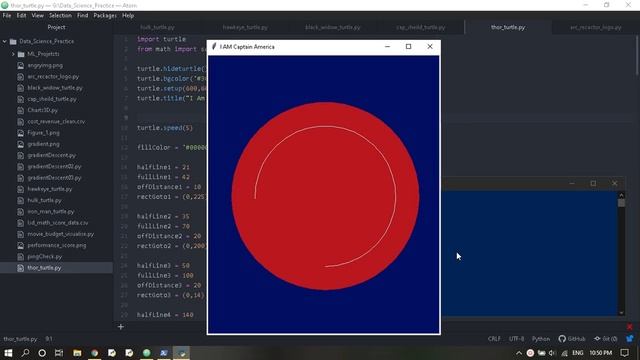Expand the ML_Projetcts folder

13,54
